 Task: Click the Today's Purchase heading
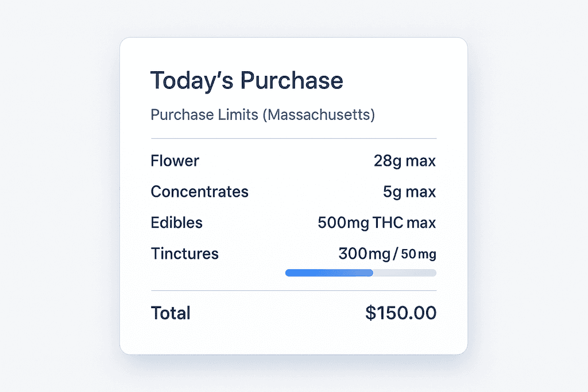(x=246, y=81)
